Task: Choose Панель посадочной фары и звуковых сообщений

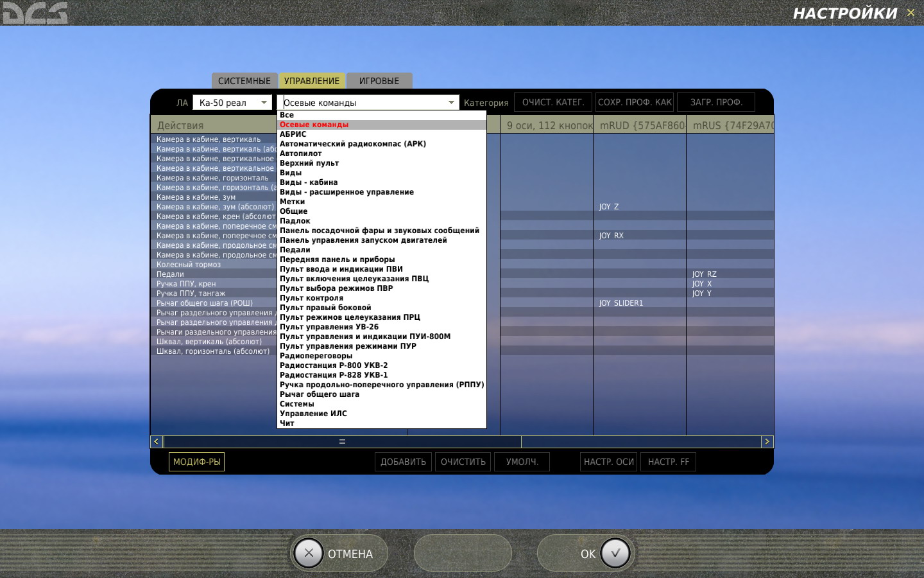Action: coord(382,231)
